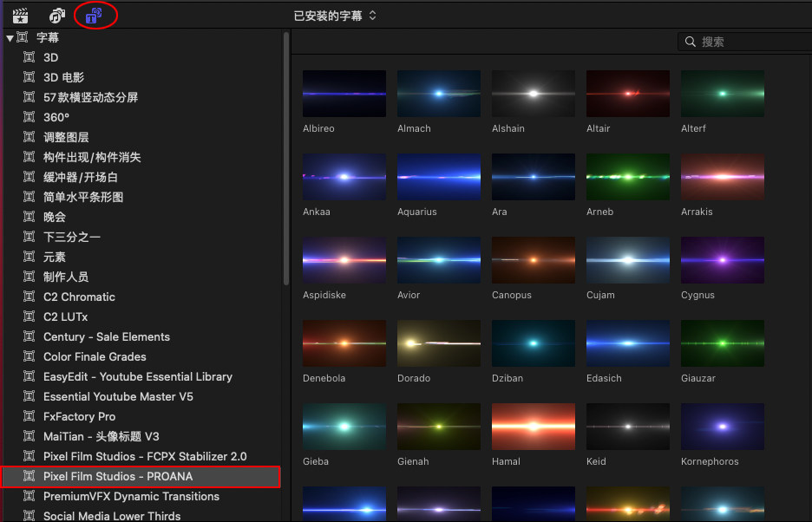Select 57款横竖动态分屏 category
812x522 pixels.
142,97
